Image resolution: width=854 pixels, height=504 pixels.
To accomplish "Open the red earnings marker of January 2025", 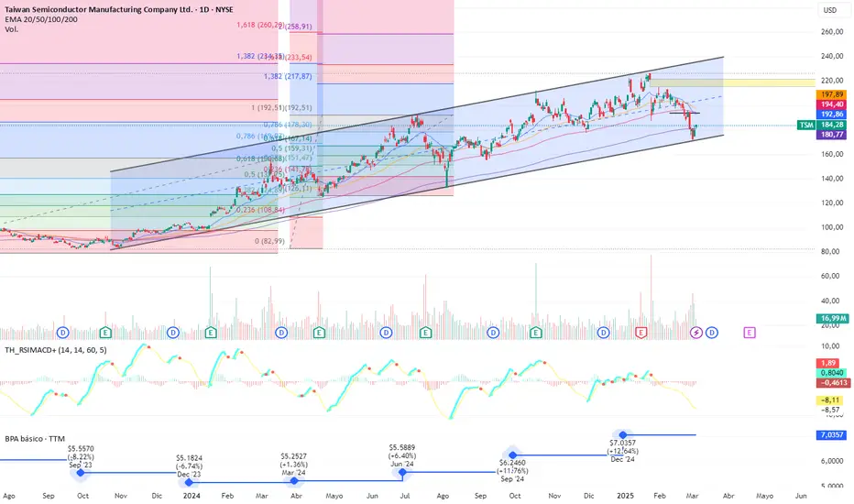I will tap(641, 333).
